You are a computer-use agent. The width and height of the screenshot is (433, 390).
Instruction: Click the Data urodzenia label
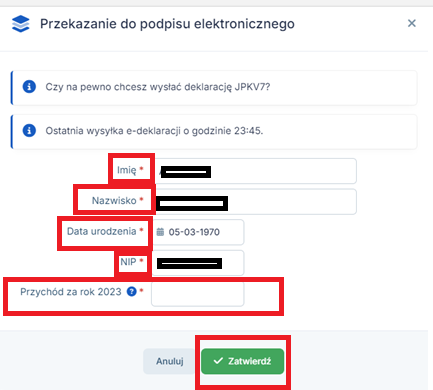tap(101, 231)
